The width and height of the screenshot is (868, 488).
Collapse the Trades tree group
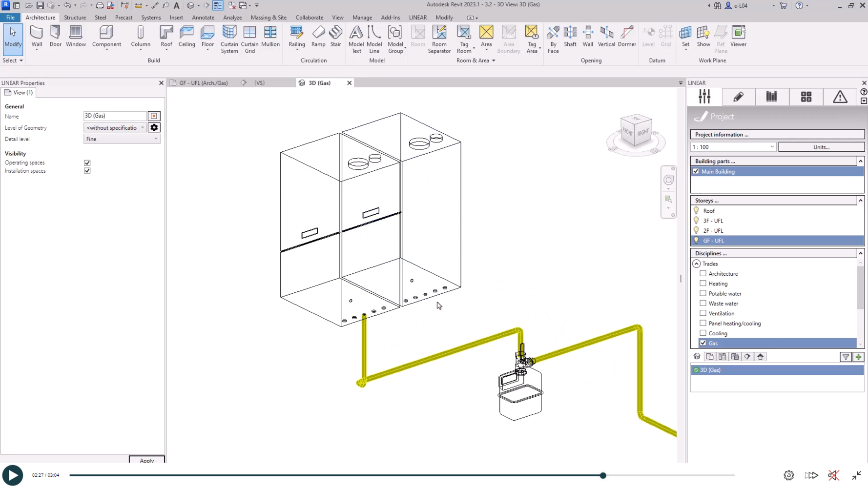[x=697, y=264]
